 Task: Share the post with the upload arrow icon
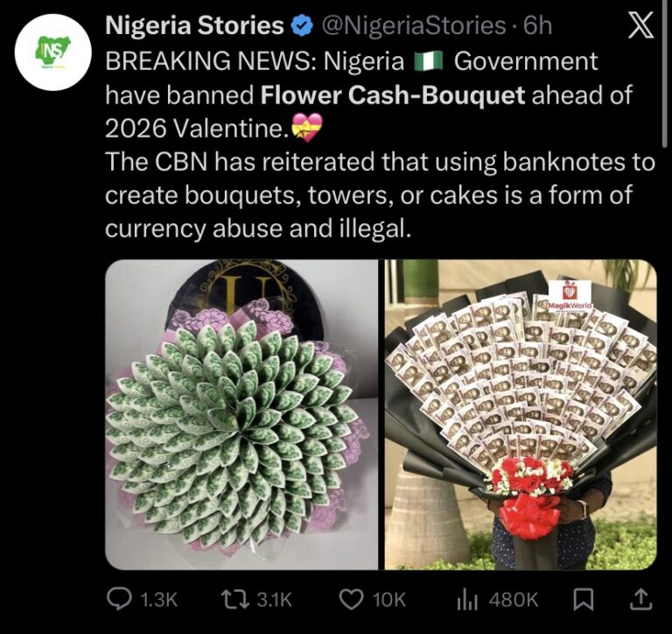click(x=640, y=599)
